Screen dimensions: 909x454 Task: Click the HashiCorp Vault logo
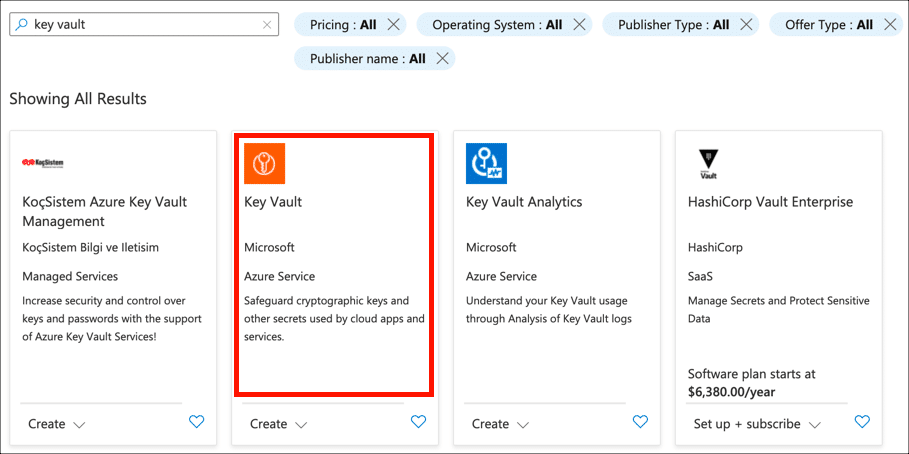(x=708, y=163)
